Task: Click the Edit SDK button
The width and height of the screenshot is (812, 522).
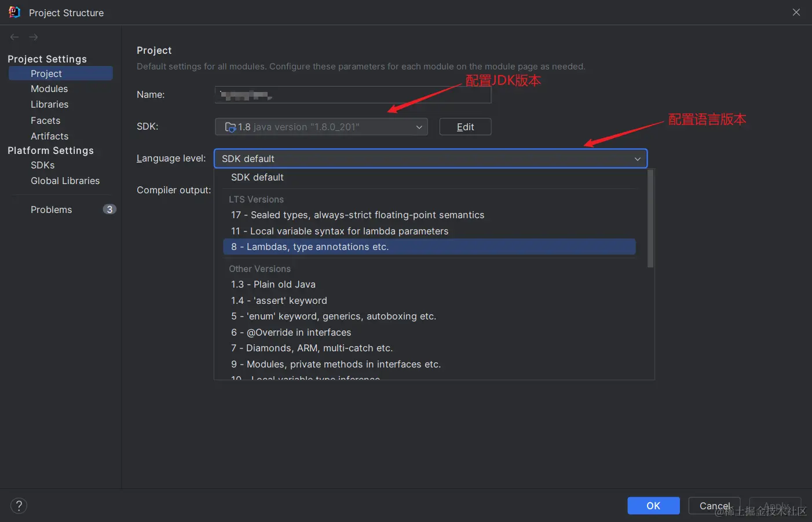Action: [x=465, y=127]
